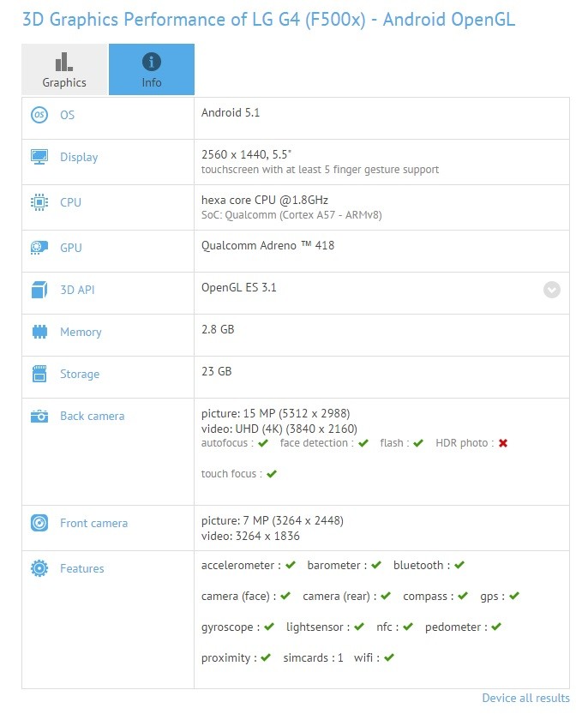Click the autofocus green checkmark
Image resolution: width=588 pixels, height=714 pixels.
click(263, 443)
